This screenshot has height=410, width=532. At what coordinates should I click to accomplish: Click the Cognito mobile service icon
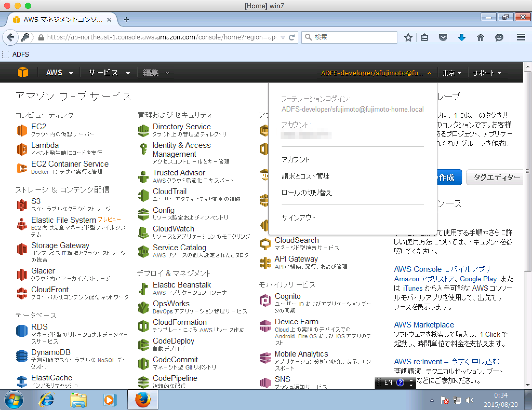tap(265, 300)
